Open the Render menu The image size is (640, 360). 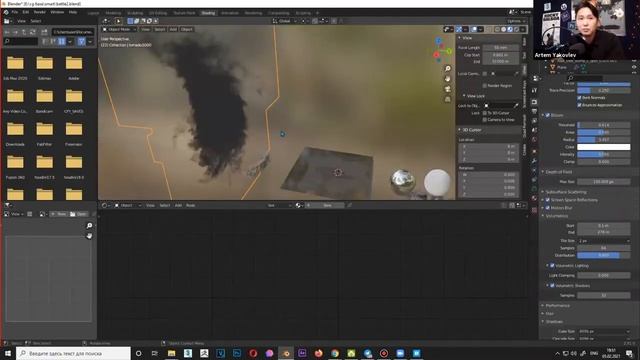[x=40, y=12]
